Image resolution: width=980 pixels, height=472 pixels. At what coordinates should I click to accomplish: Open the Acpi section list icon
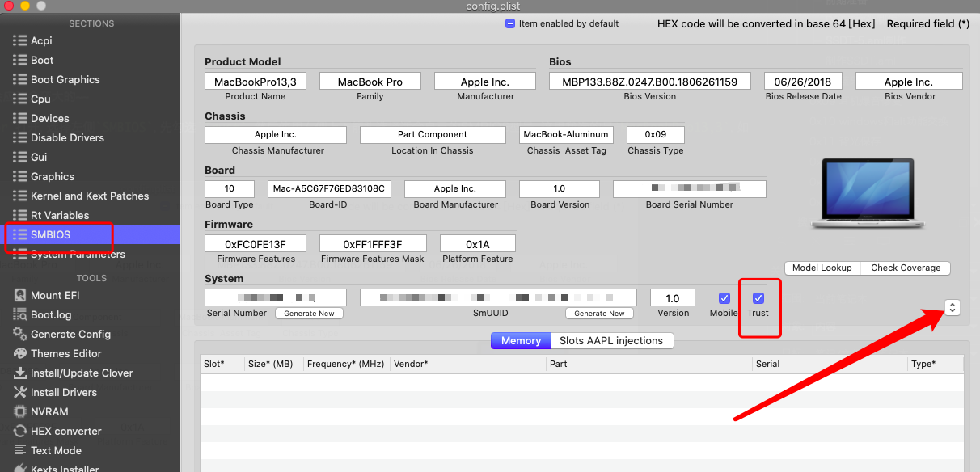coord(20,40)
